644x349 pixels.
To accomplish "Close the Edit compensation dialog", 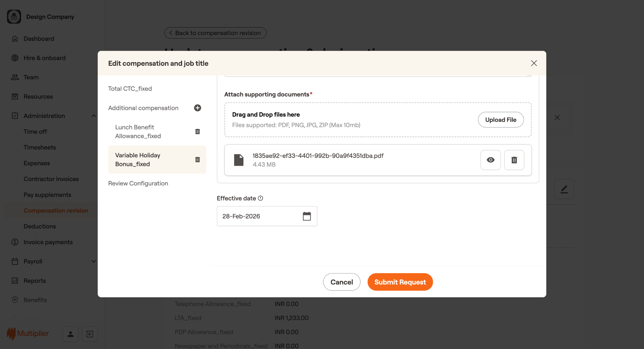I will click(x=534, y=63).
